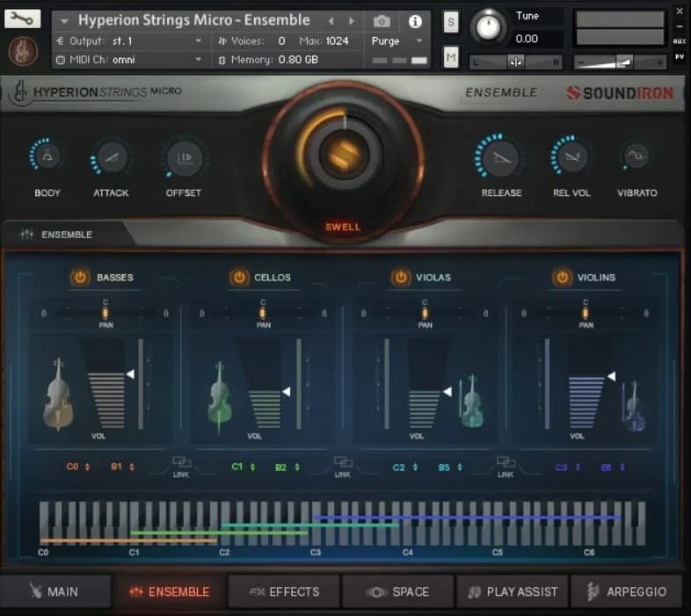Screen dimensions: 691x616
Task: Minimize instrument with the minus button
Action: click(x=679, y=26)
